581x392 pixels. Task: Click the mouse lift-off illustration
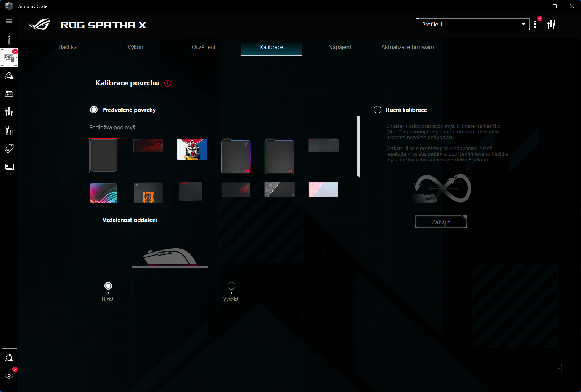[170, 258]
